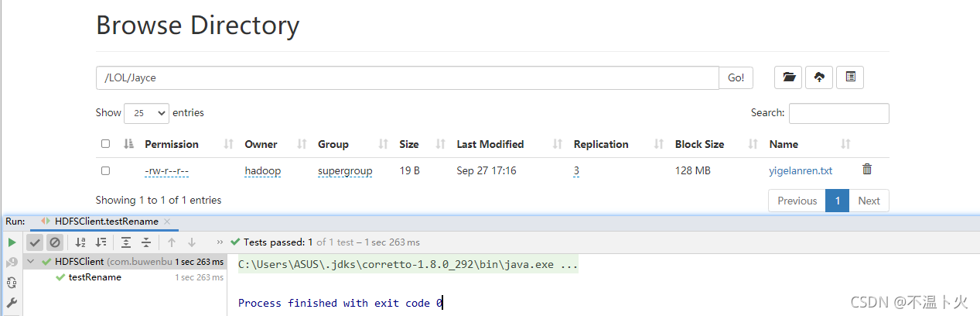
Task: Sort by Last Modified column header
Action: pyautogui.click(x=490, y=144)
